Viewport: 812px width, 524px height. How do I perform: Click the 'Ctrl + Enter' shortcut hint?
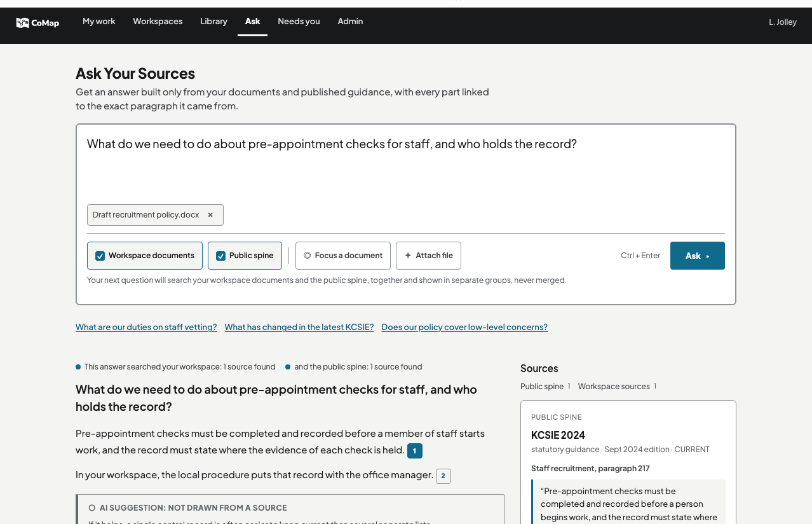640,256
